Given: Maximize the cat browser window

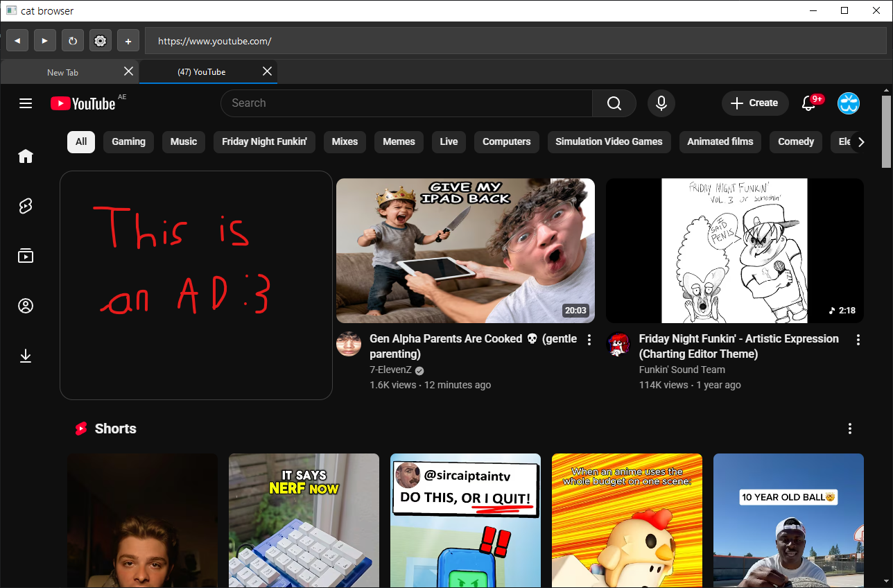Looking at the screenshot, I should [844, 10].
